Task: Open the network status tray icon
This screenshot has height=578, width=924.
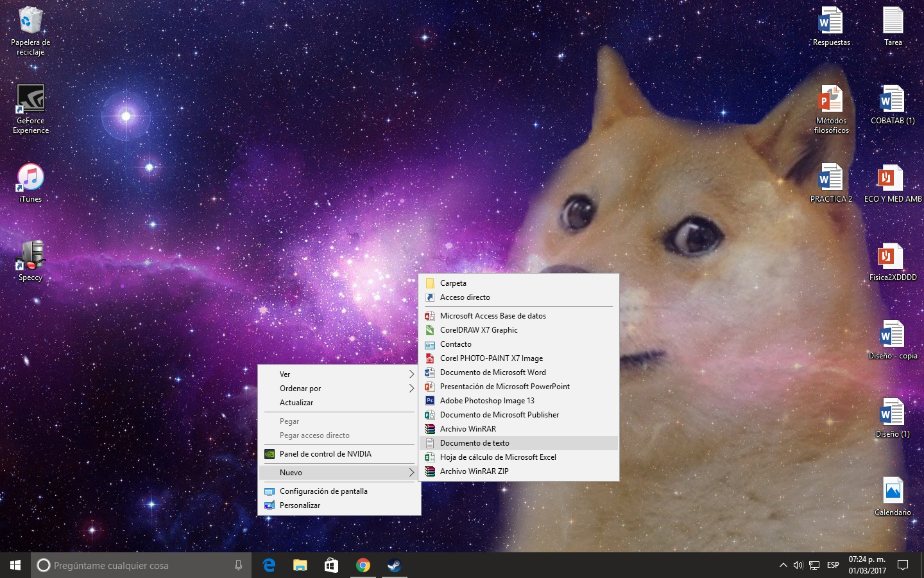Action: click(x=814, y=565)
